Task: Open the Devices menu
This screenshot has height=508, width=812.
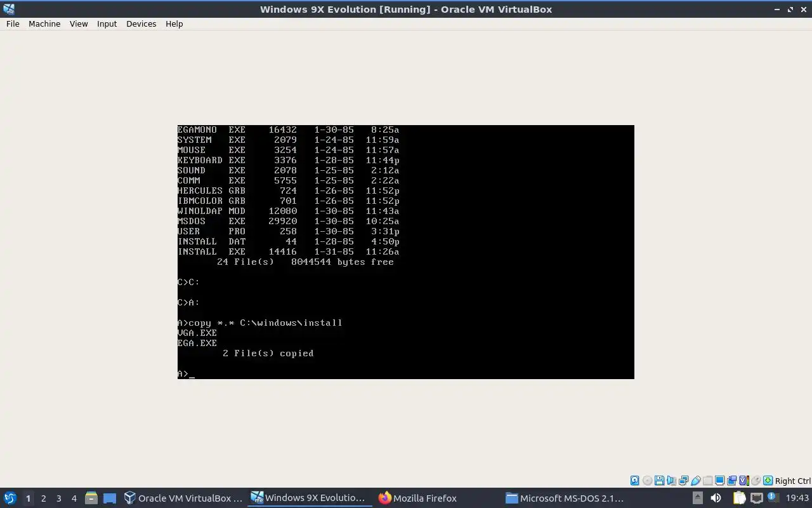Action: coord(141,23)
